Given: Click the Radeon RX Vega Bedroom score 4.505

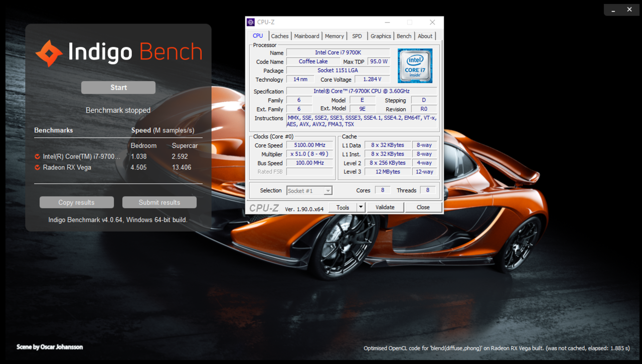Looking at the screenshot, I should pos(139,167).
